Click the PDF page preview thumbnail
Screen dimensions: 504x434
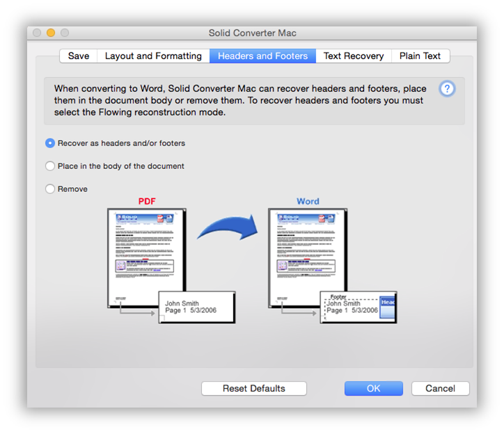coord(147,258)
